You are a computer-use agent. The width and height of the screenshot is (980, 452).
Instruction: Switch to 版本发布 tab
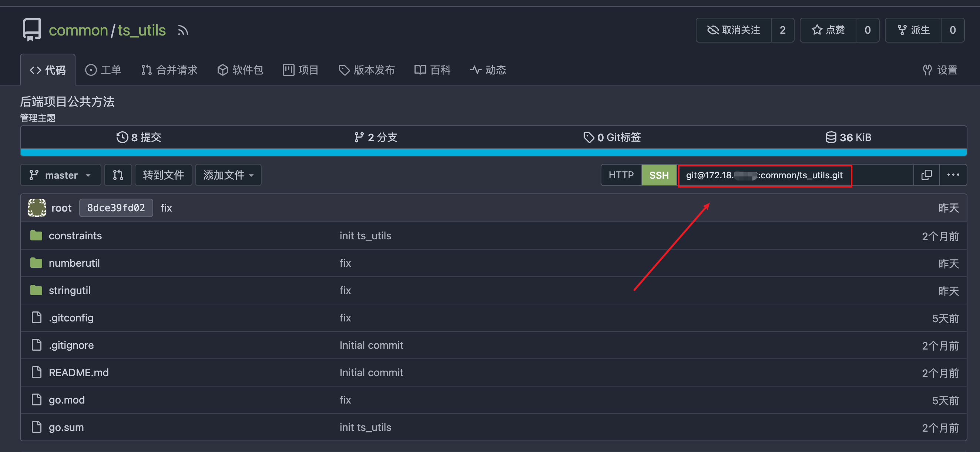[x=367, y=70]
